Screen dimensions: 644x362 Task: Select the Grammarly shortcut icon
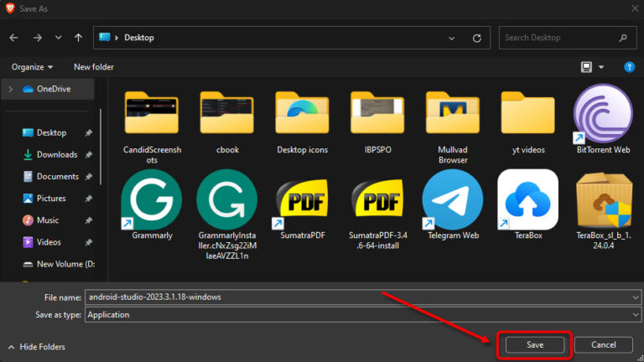click(152, 199)
